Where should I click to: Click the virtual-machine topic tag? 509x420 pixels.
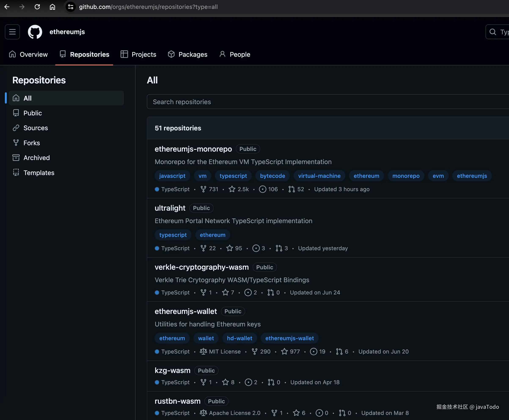[x=319, y=176]
